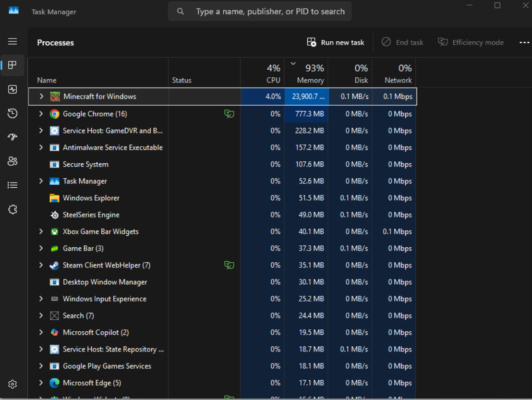Viewport: 532px width, 400px height.
Task: Expand the Minecraft for Windows process
Action: pos(41,97)
